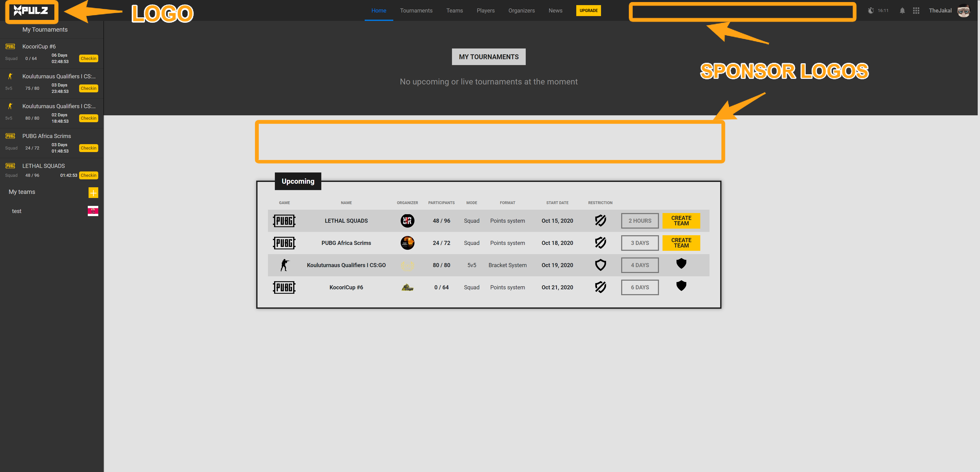
Task: Click the yellow plus to add team
Action: (x=93, y=192)
